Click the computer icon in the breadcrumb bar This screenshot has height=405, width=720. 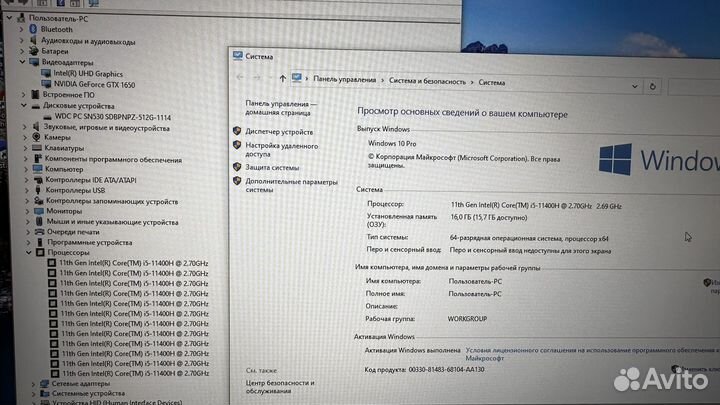[x=297, y=78]
